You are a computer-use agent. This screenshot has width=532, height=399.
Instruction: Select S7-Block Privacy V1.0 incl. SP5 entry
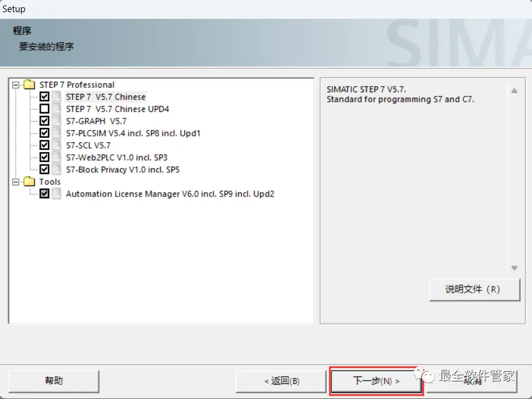point(122,169)
